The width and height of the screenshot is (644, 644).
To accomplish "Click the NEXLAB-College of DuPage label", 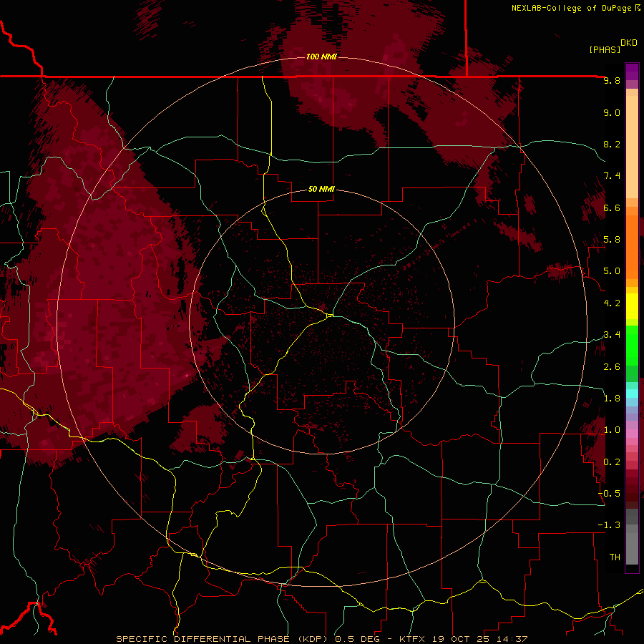I will pos(571,8).
